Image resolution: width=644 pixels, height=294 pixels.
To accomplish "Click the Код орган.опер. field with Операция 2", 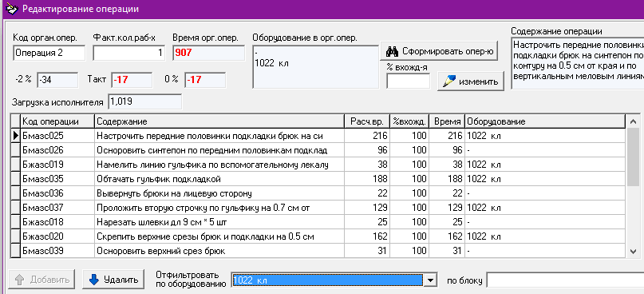I will pos(49,53).
